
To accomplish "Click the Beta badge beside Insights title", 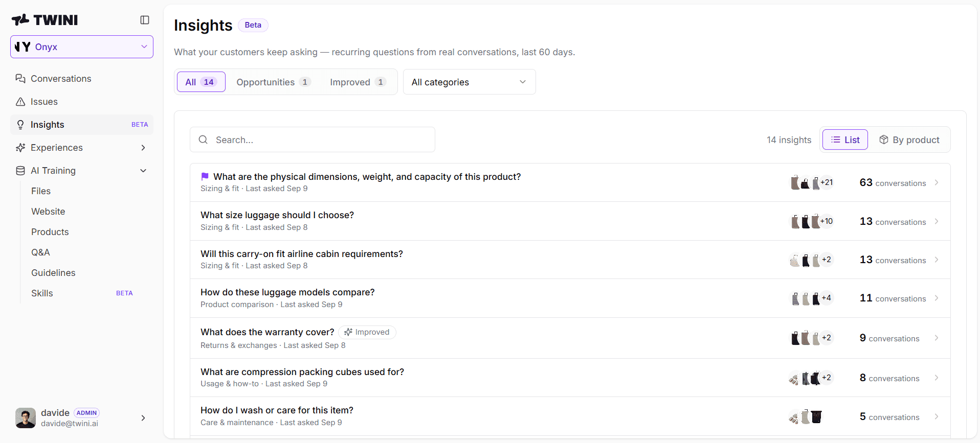I will (x=253, y=25).
